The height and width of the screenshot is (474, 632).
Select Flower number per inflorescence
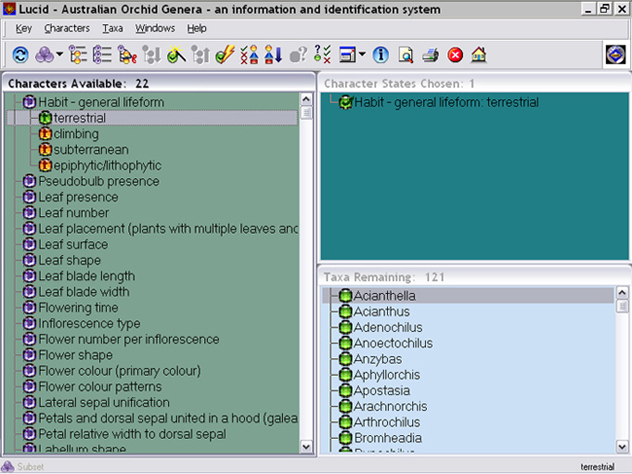click(129, 339)
